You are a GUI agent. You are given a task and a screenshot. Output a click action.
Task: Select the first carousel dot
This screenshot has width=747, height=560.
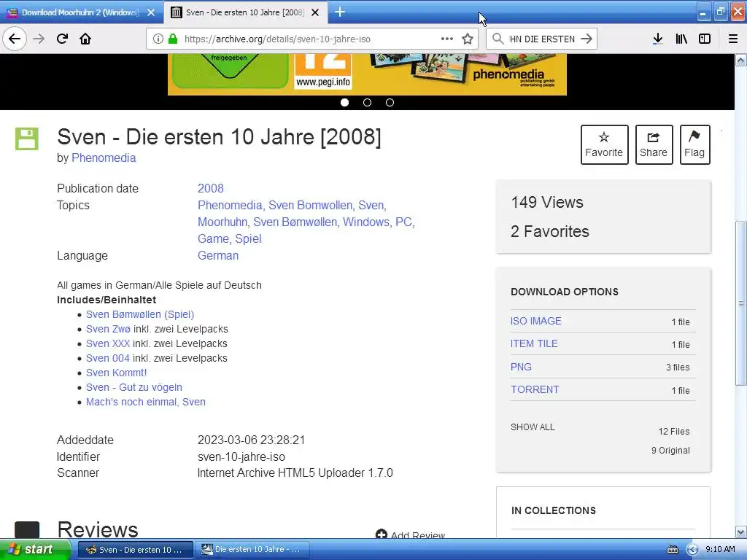click(x=344, y=102)
